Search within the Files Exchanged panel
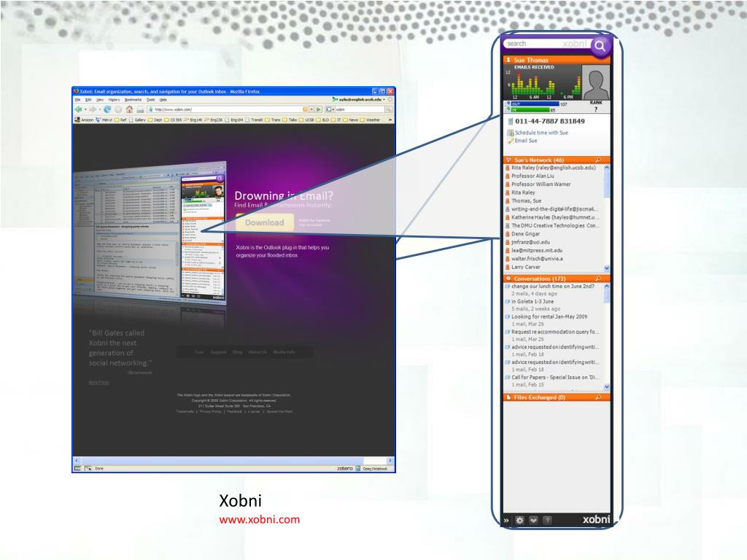The width and height of the screenshot is (747, 560). (598, 397)
